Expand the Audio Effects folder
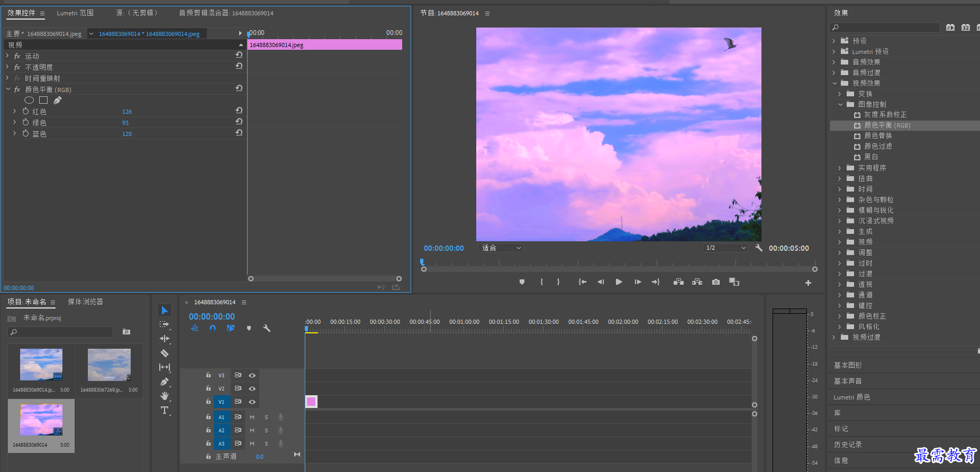The height and width of the screenshot is (472, 980). 834,62
